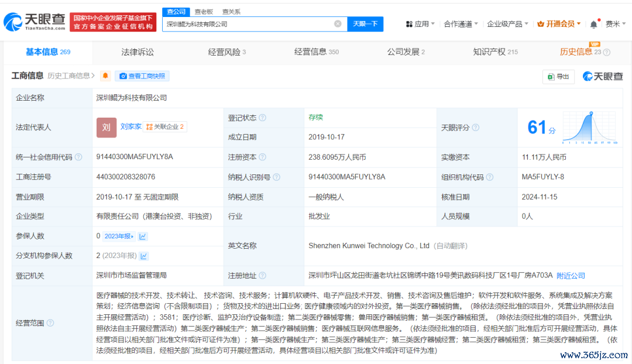This screenshot has width=632, height=364.
Task: Click the 存续 registration status
Action: (x=315, y=117)
